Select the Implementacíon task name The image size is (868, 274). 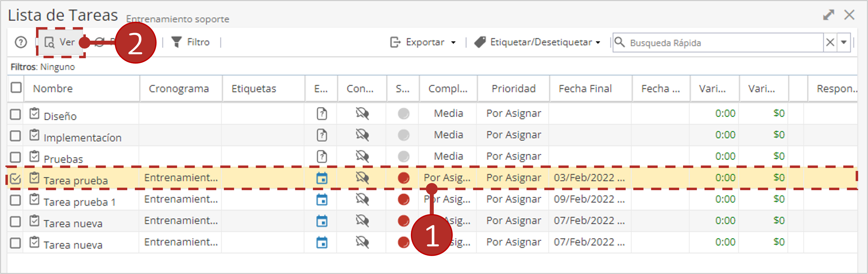coord(83,138)
